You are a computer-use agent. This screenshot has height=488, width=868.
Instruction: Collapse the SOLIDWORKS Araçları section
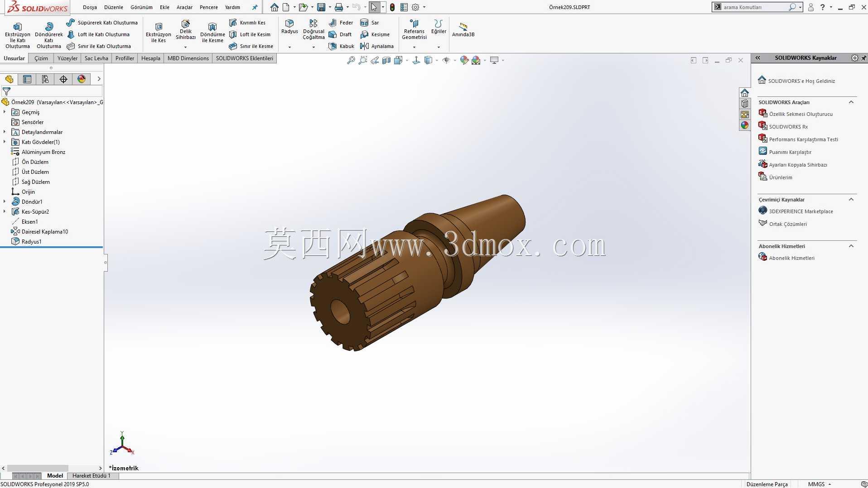851,102
